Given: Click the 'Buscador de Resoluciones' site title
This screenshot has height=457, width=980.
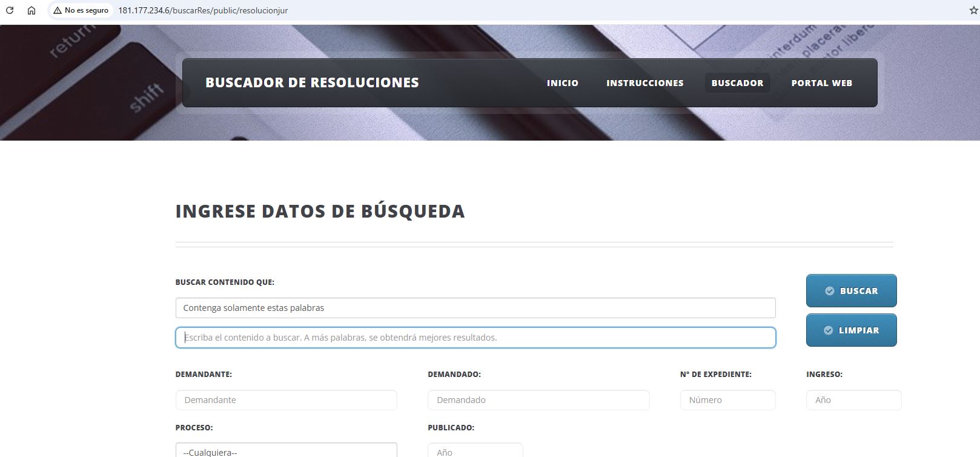Looking at the screenshot, I should [312, 82].
